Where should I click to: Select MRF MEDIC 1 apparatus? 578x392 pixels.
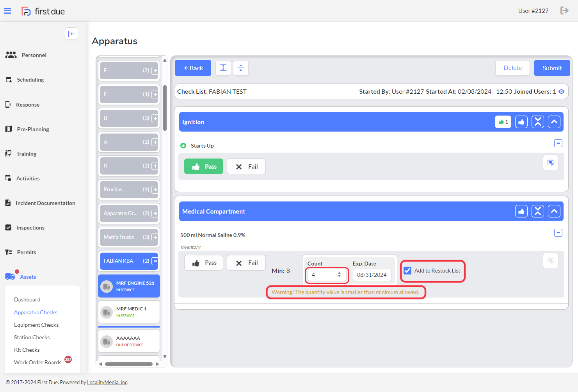tap(129, 312)
